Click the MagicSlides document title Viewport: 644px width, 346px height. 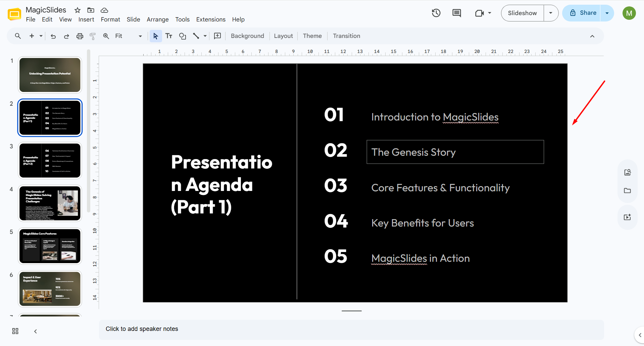[x=46, y=10]
